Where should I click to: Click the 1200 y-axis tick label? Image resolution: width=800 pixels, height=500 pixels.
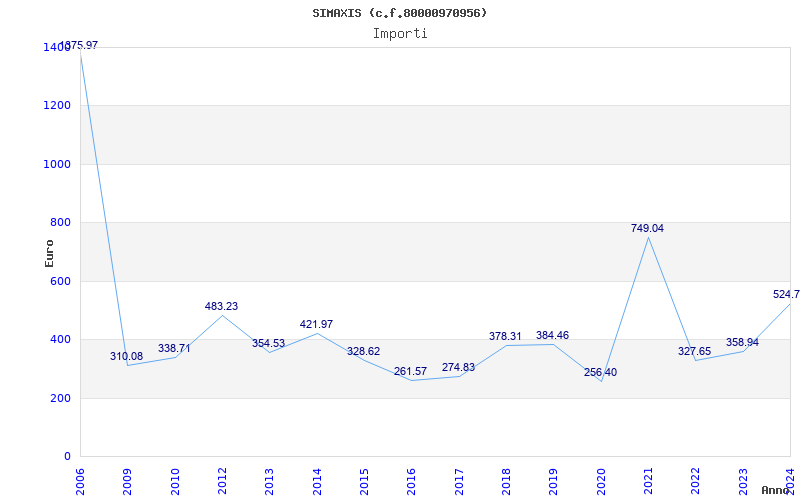tap(57, 106)
